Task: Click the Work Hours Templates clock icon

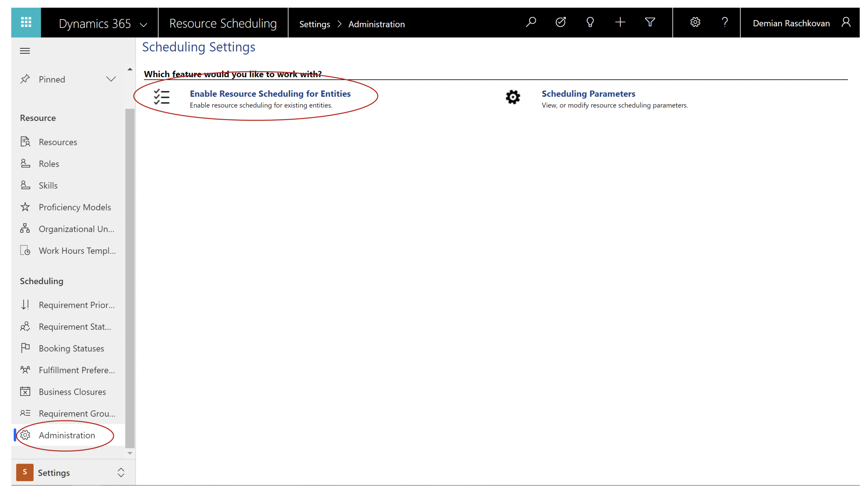Action: click(x=25, y=250)
